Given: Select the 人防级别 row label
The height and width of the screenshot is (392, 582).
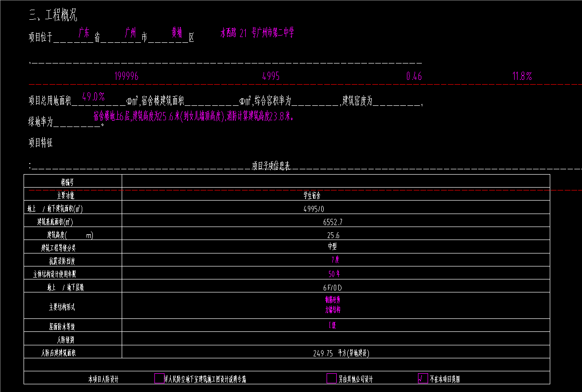Looking at the screenshot, I should click(x=65, y=340).
